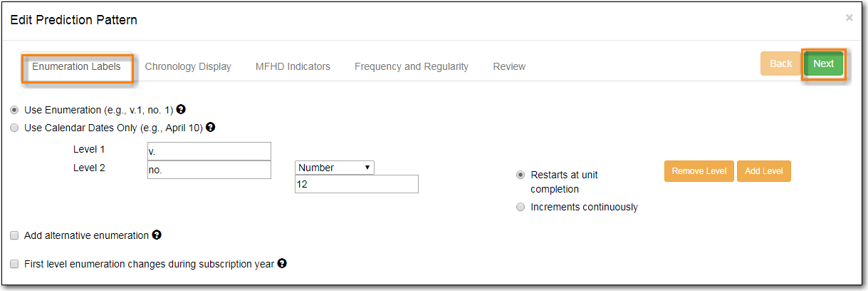Choose Restarts at unit completion
The width and height of the screenshot is (868, 291).
521,175
